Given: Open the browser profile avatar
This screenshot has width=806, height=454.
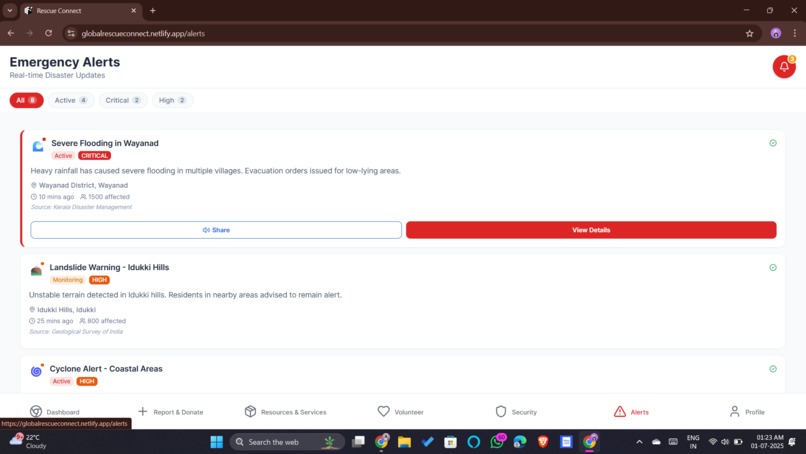Looking at the screenshot, I should pos(776,33).
